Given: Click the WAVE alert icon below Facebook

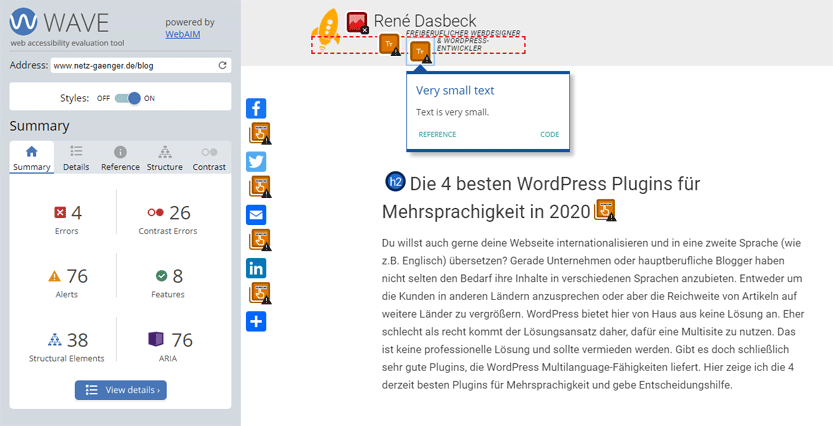Looking at the screenshot, I should click(260, 133).
